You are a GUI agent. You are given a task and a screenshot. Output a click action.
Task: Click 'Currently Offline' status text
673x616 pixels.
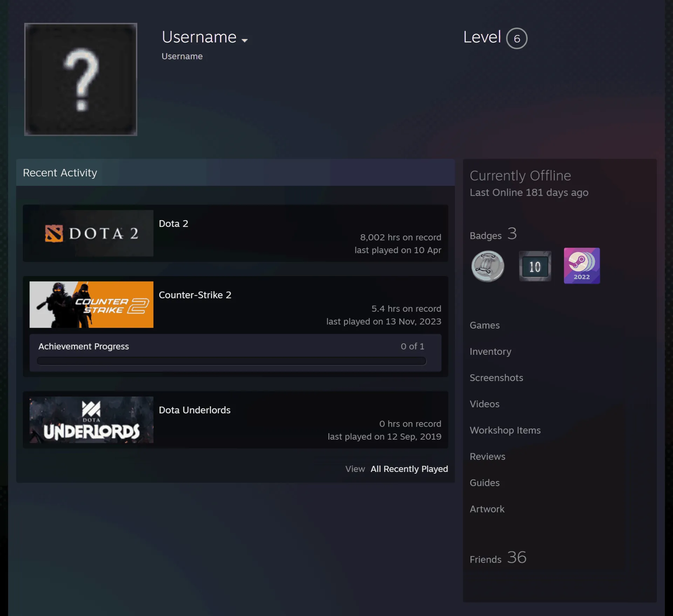click(521, 176)
